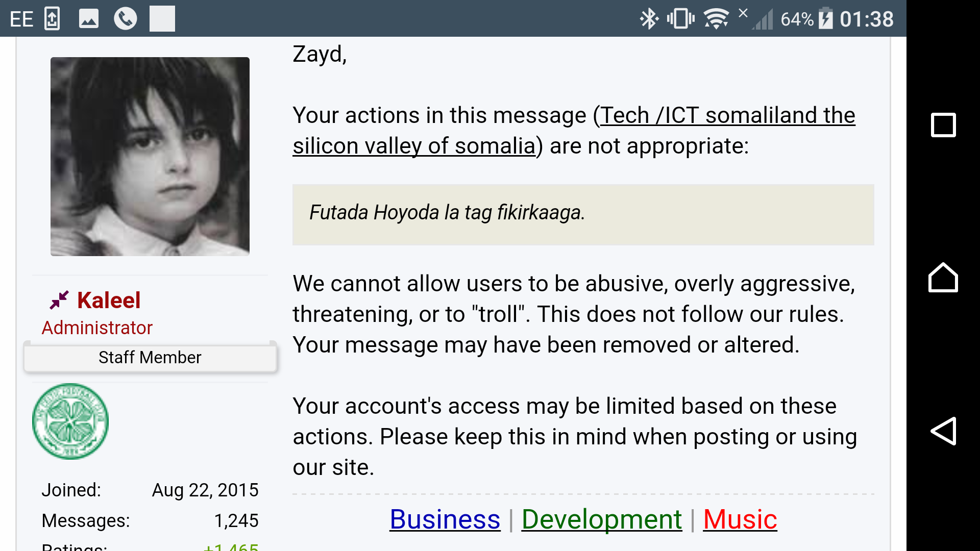View Kaleel's avatar photo

click(150, 157)
